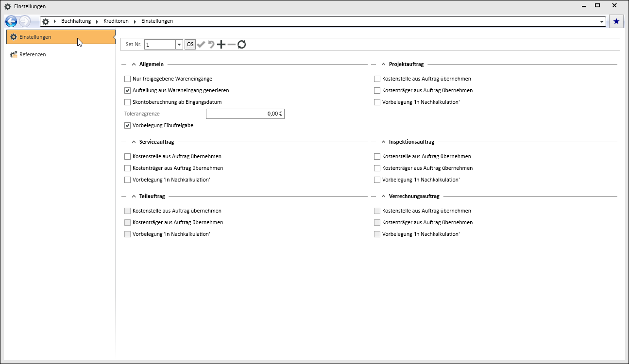Click Verrechnungsauftrag Kostenstelle aus Auftrag übernehmen checkbox
Screen dimensions: 629x364
(x=377, y=211)
